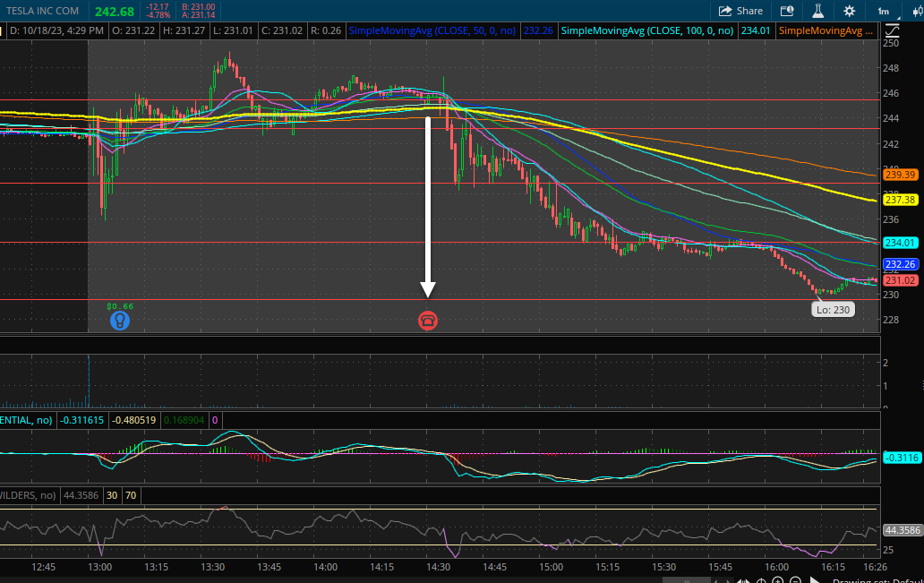The width and height of the screenshot is (924, 583).
Task: Click the red 231.02 last price axis label
Action: click(x=900, y=280)
